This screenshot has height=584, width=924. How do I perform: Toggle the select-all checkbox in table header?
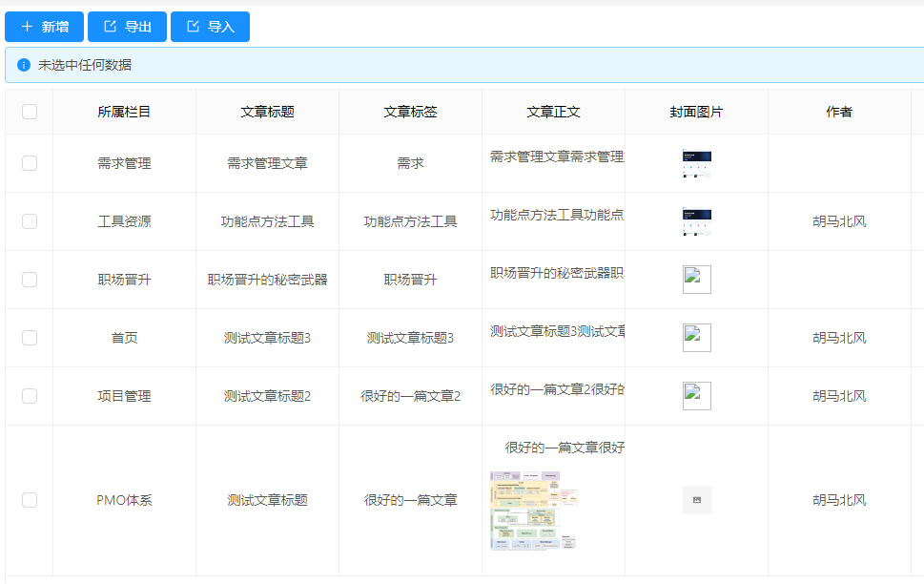coord(30,112)
